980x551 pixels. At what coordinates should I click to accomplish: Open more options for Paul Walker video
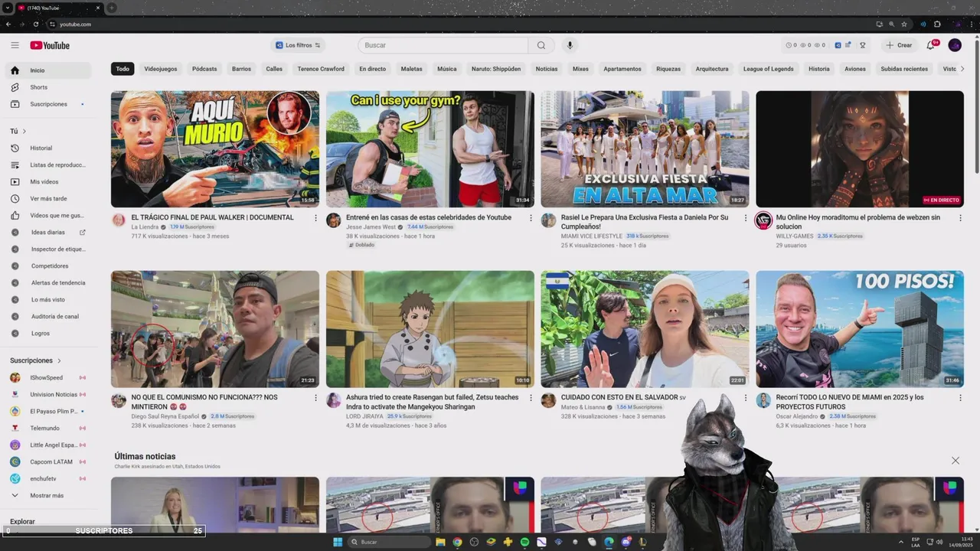(315, 218)
